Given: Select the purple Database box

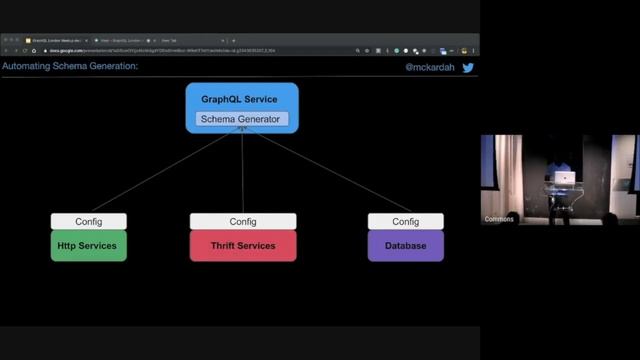Looking at the screenshot, I should coord(405,246).
